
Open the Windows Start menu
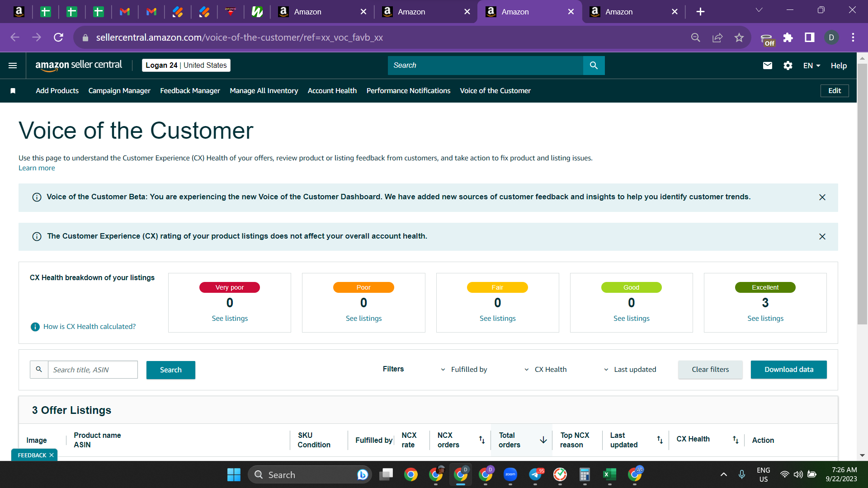click(234, 474)
